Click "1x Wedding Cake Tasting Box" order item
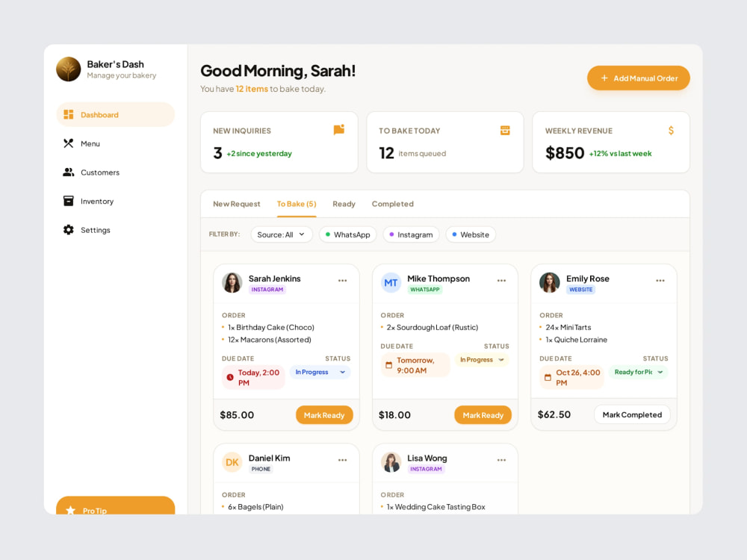The image size is (747, 560). (436, 507)
